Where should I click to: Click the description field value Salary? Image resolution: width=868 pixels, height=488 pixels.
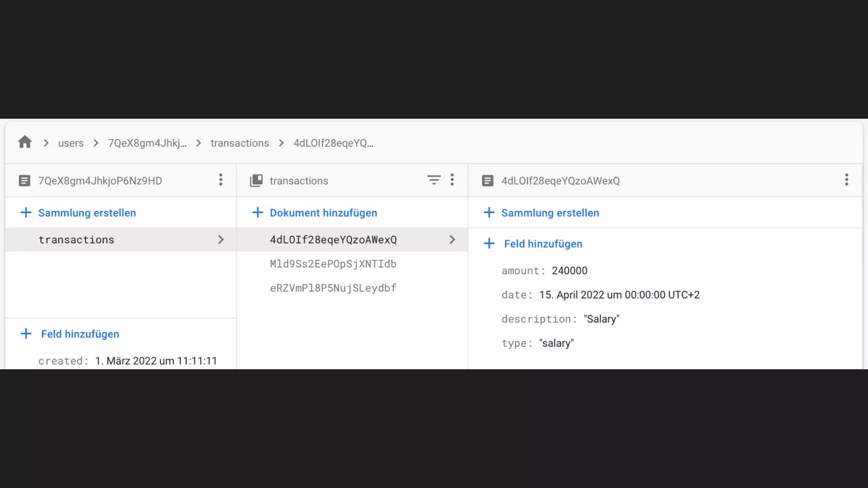point(601,319)
